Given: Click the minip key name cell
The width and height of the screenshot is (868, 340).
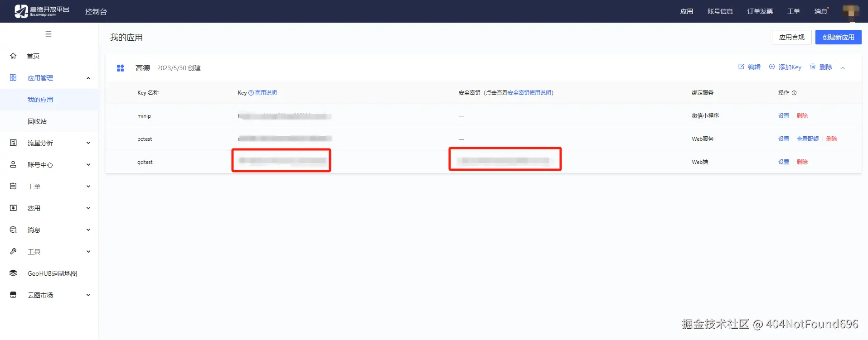Looking at the screenshot, I should tap(144, 116).
